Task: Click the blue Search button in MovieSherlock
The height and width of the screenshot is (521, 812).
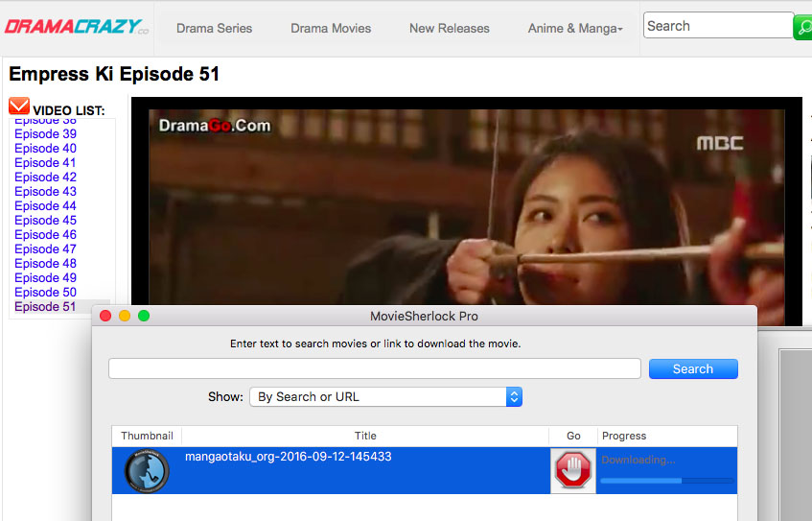Action: [693, 368]
